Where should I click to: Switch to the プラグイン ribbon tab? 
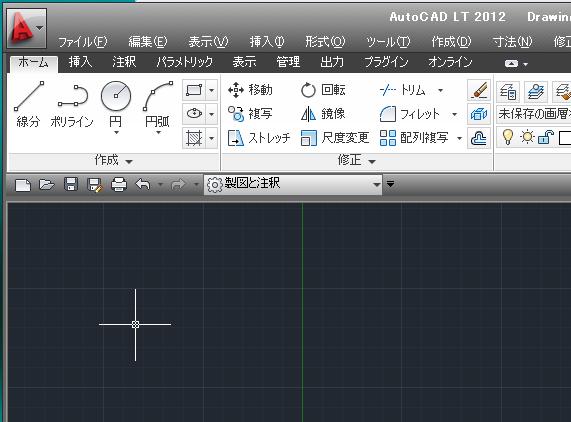coord(386,62)
